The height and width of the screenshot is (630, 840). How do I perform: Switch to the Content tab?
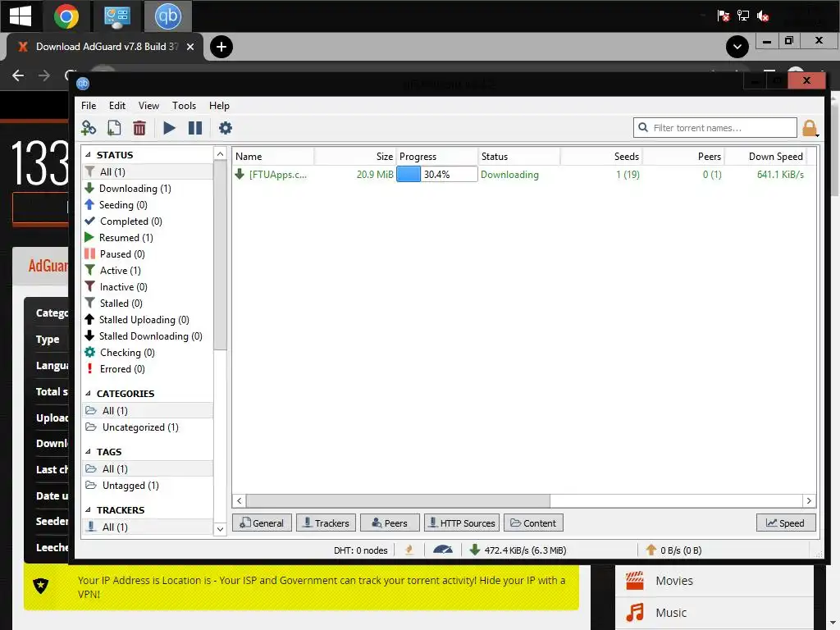(x=533, y=523)
